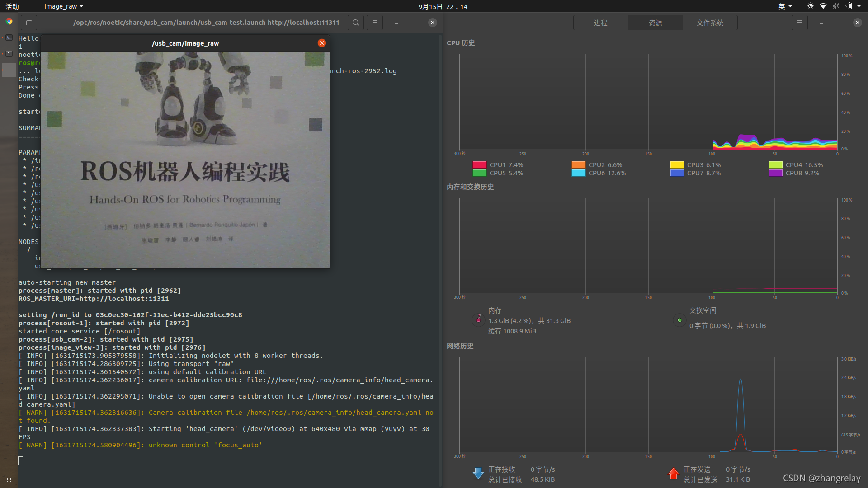
Task: Click the volume icon in top bar
Action: tap(835, 6)
